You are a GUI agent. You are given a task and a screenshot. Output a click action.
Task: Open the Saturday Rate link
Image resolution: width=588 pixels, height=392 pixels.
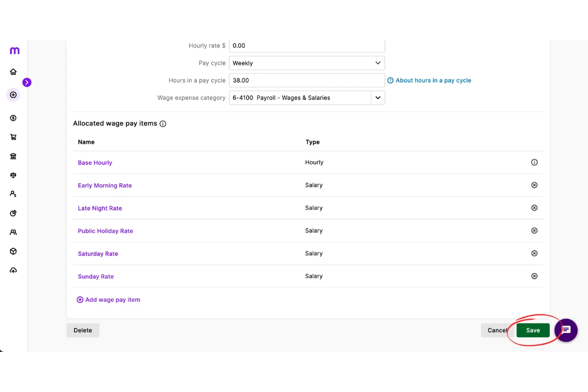(x=98, y=254)
